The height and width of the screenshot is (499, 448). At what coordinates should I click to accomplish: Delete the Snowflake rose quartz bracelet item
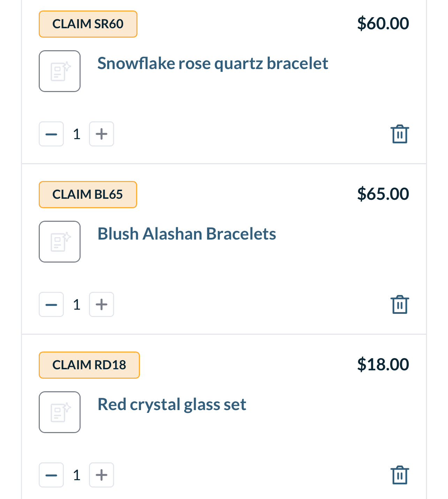400,134
